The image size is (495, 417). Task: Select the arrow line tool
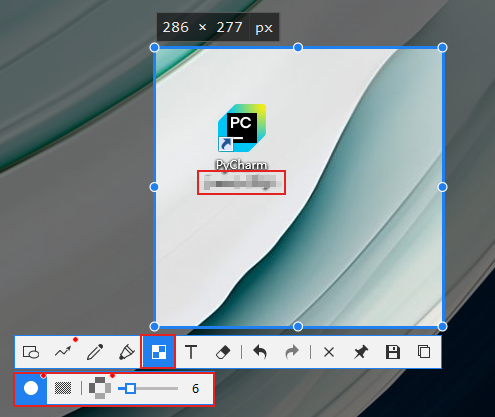63,352
